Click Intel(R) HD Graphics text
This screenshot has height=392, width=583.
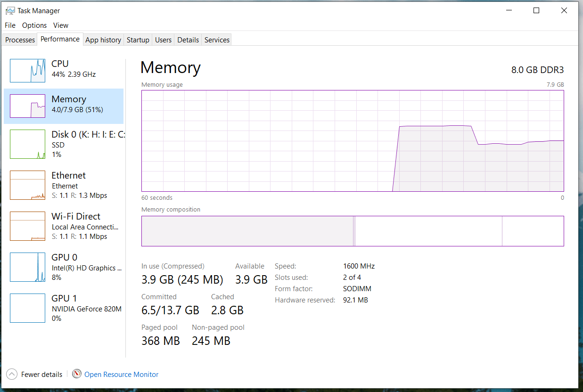[87, 268]
